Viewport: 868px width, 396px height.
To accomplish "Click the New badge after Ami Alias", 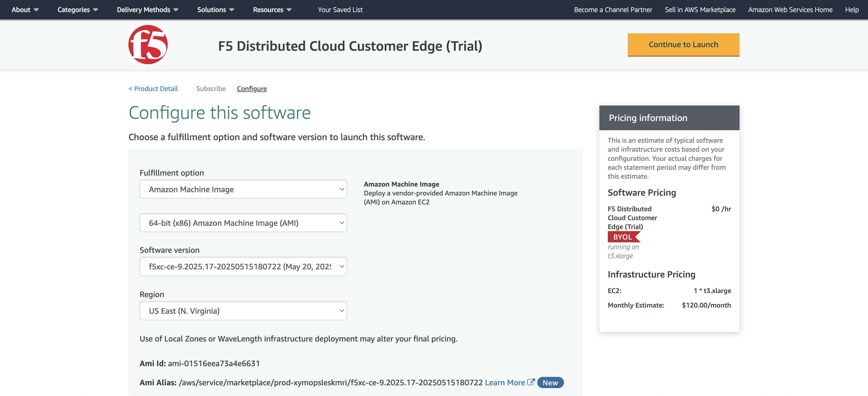I will (x=550, y=382).
